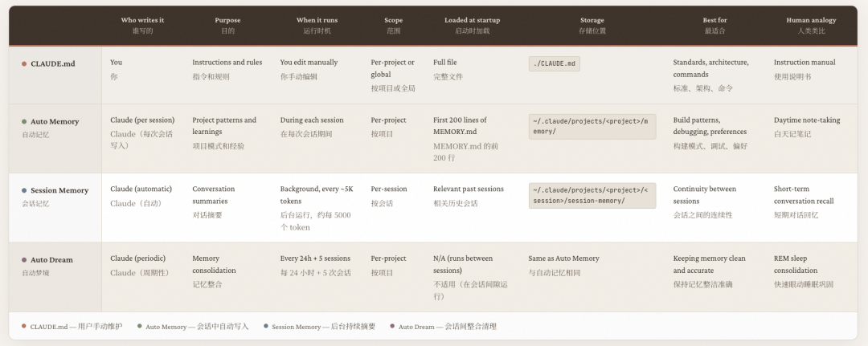Click the CLAUDE.md dot in the bottom legend
The height and width of the screenshot is (346, 868).
point(24,327)
